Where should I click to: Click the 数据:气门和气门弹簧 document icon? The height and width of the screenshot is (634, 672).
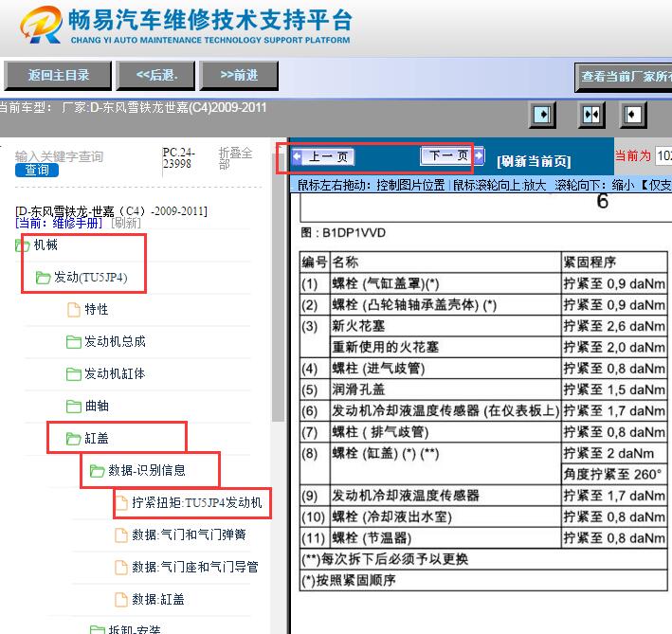[121, 534]
